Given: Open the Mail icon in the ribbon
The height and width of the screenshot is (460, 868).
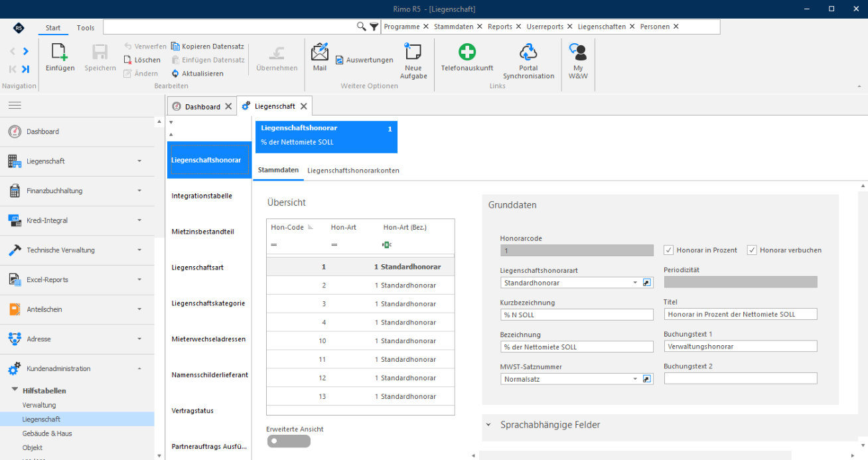Looking at the screenshot, I should [x=320, y=52].
